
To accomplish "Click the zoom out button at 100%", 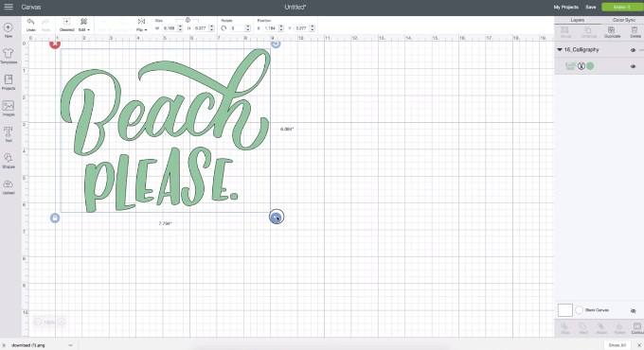I will click(38, 323).
